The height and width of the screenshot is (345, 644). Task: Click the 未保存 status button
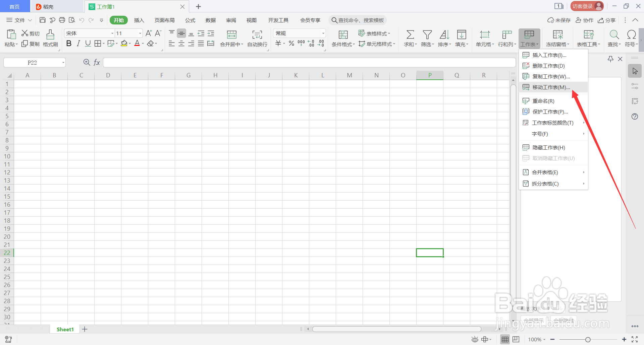click(x=559, y=20)
